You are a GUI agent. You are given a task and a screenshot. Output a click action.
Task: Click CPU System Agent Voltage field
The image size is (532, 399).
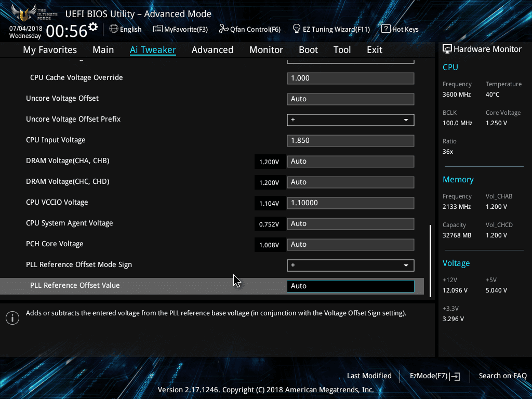tap(351, 223)
